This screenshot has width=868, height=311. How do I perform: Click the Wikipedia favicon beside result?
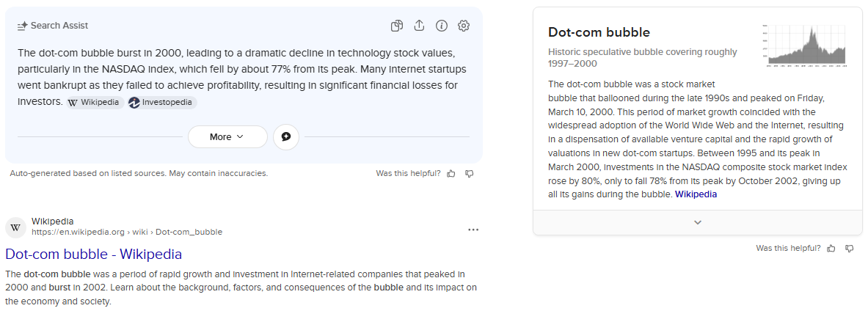15,227
